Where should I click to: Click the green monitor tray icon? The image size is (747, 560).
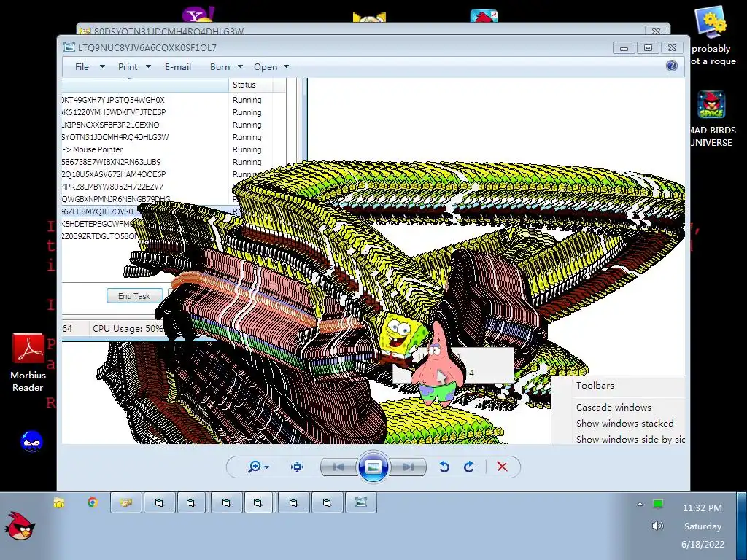pyautogui.click(x=658, y=504)
